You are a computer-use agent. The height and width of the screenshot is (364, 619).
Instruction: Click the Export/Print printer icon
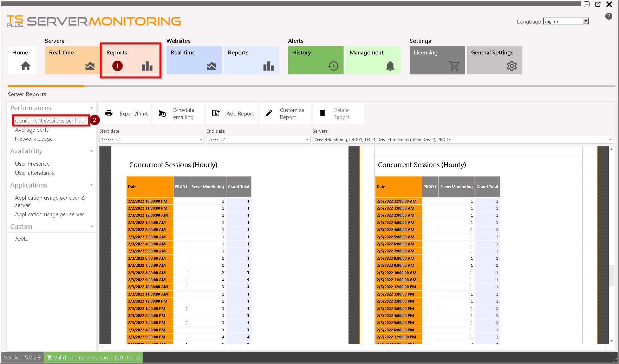109,113
